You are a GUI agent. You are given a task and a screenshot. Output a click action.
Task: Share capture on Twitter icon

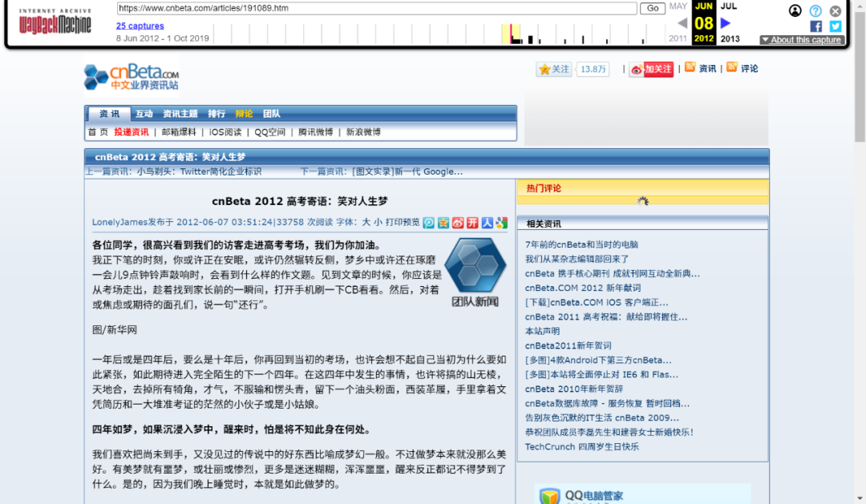836,26
